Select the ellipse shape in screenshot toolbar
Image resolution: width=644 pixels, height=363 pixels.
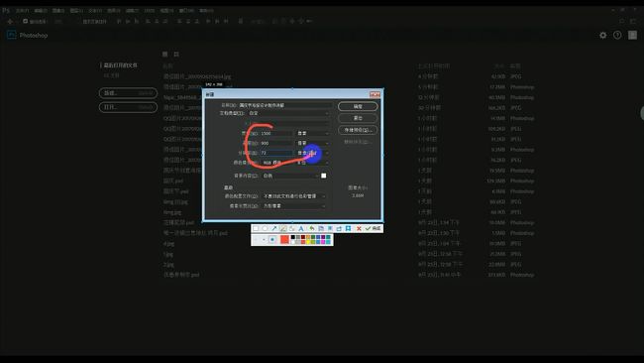tap(265, 228)
